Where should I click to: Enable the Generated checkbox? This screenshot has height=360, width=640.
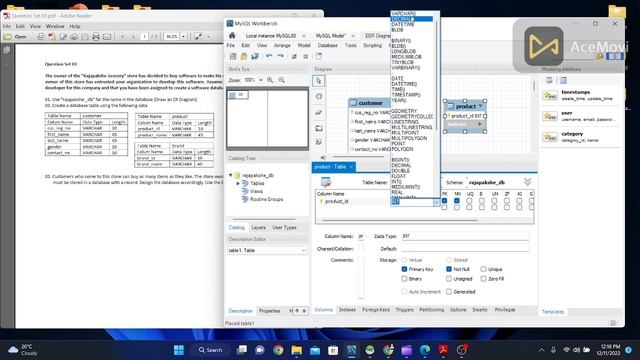coord(449,291)
